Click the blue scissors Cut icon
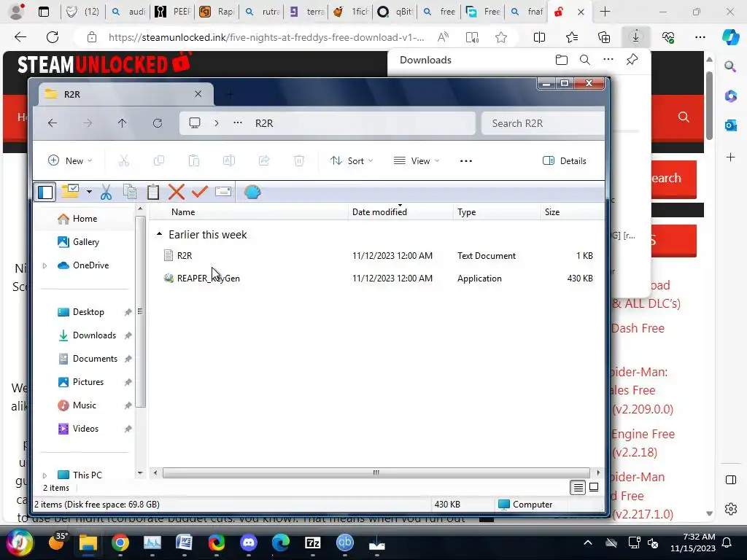 [106, 192]
